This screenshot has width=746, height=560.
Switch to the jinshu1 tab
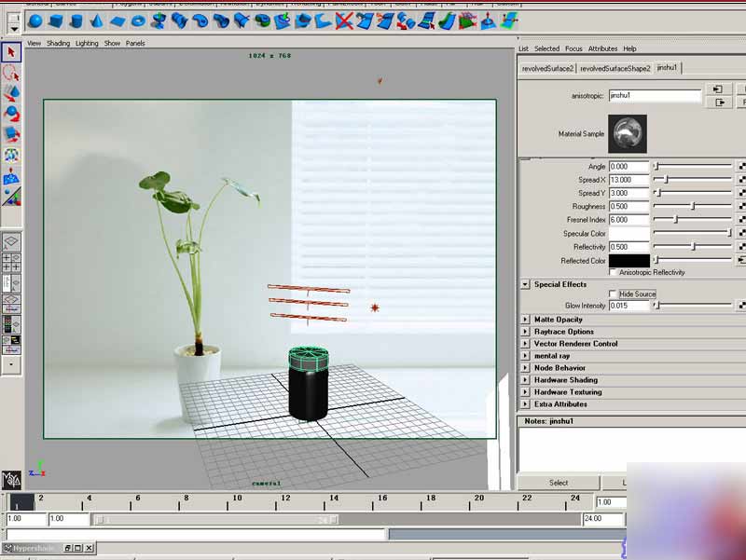[667, 68]
